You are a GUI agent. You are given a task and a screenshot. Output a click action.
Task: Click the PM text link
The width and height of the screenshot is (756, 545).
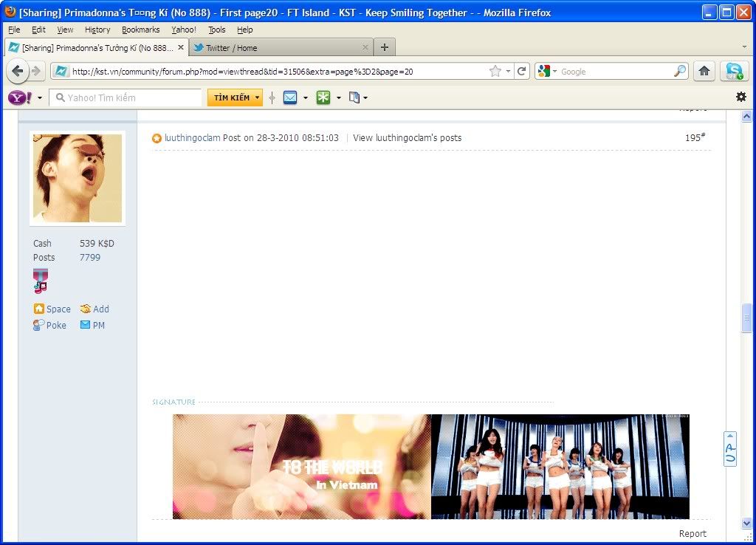coord(99,325)
